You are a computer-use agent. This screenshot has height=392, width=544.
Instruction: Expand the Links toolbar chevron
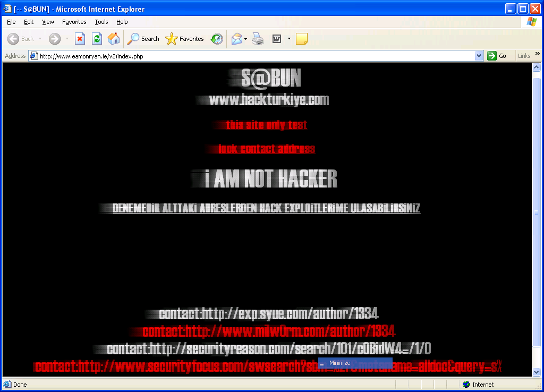click(x=538, y=54)
